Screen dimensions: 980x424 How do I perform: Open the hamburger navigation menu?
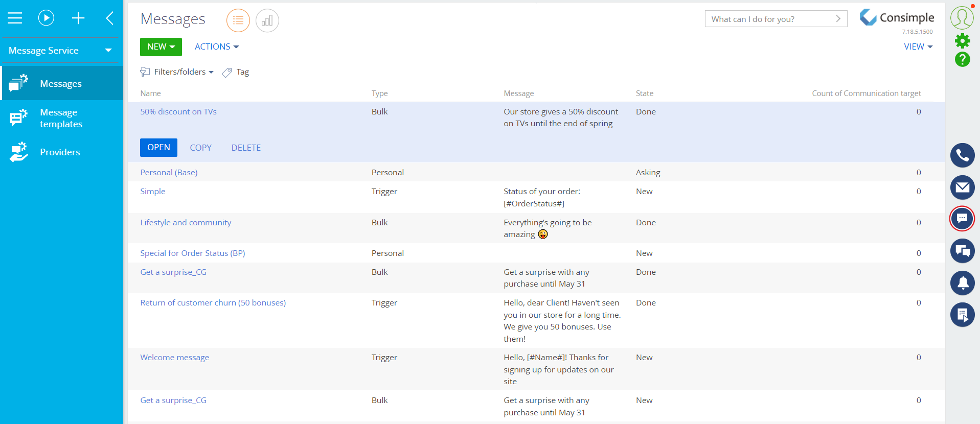(x=15, y=18)
